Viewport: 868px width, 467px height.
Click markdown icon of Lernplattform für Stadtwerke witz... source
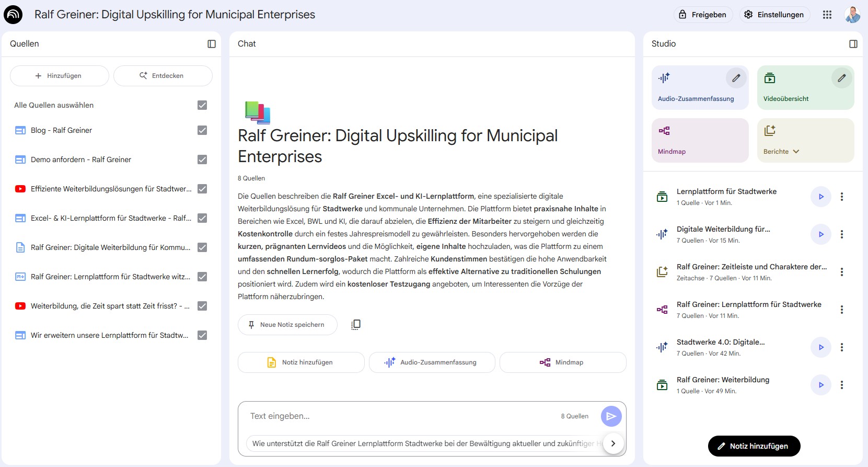click(x=20, y=277)
